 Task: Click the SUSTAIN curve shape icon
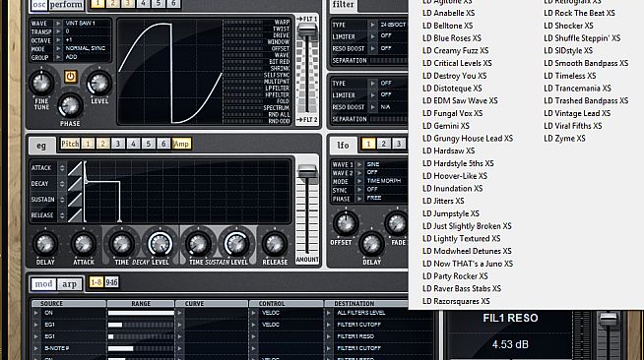point(75,200)
